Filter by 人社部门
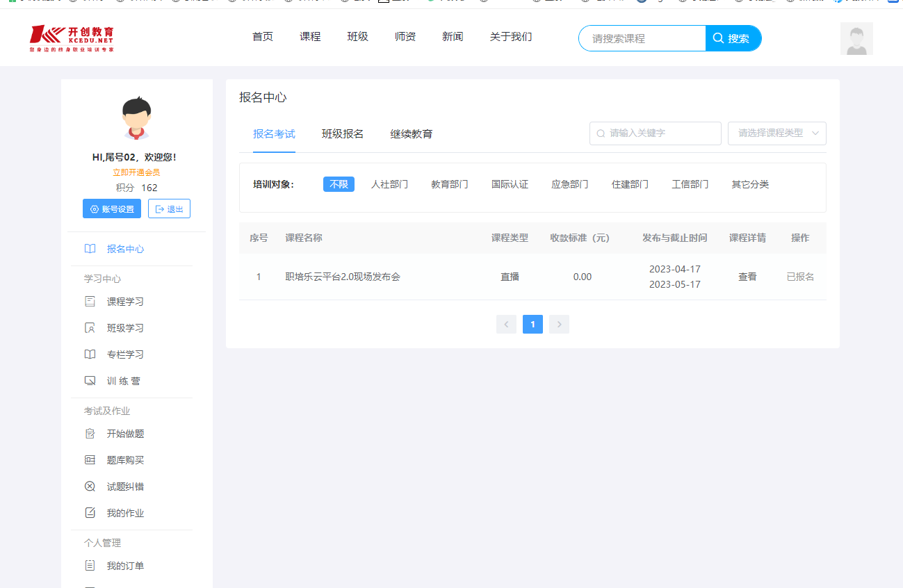 [x=389, y=184]
